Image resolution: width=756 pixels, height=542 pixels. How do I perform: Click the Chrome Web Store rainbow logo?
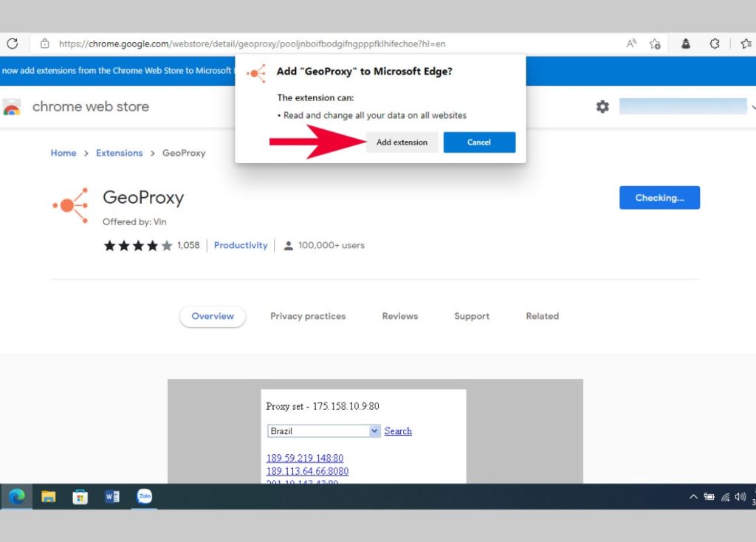click(x=12, y=107)
